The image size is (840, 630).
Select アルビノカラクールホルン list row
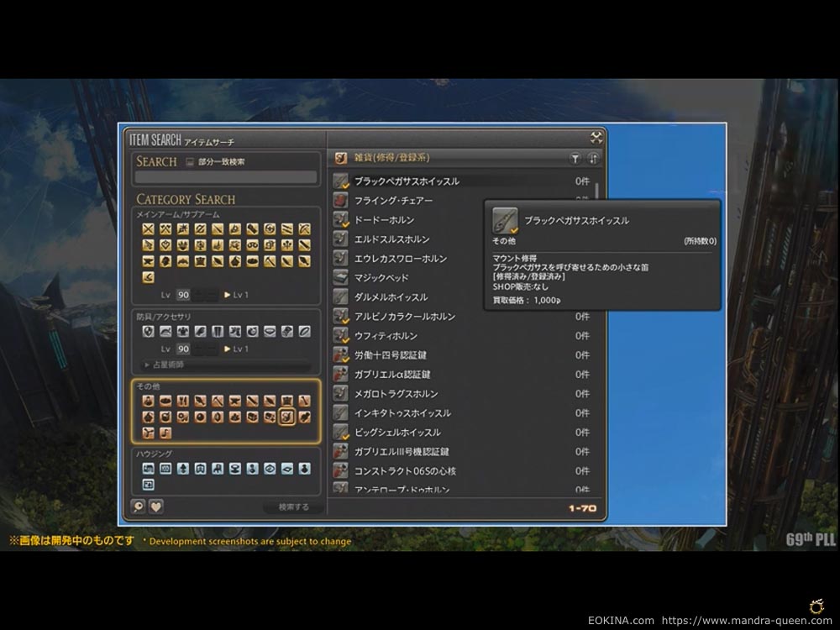pos(462,317)
